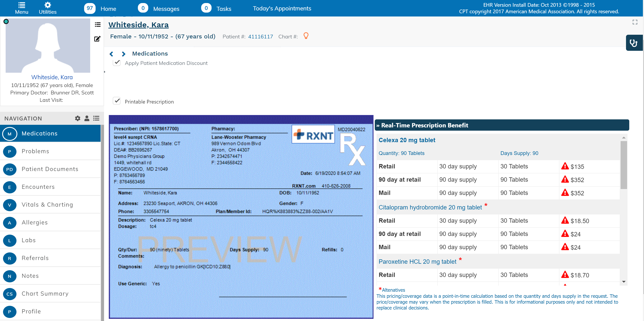Open the Utilities settings gear
Screen dimensions: 644x321
47,5
